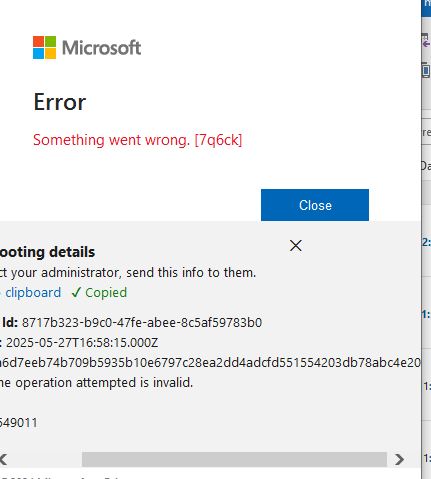Click the right arrow of horizontal scrollbar
Viewport: 431px width, 479px height.
pyautogui.click(x=399, y=460)
